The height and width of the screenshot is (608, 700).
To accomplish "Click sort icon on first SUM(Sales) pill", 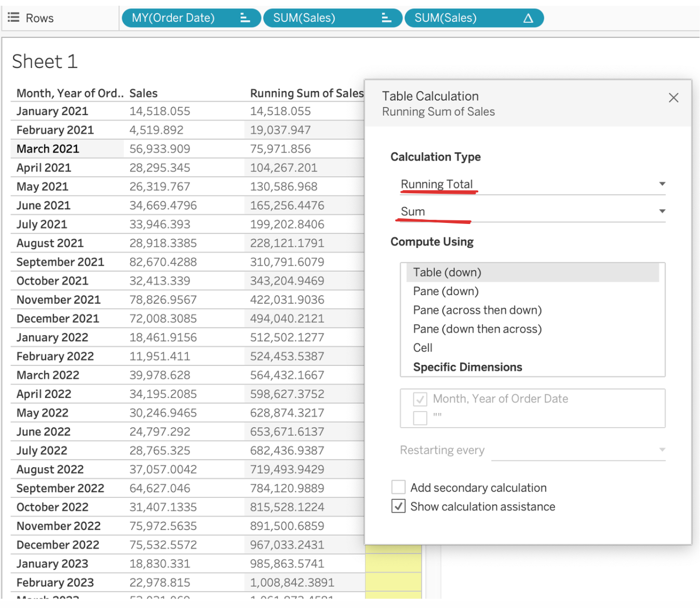I will coord(386,18).
